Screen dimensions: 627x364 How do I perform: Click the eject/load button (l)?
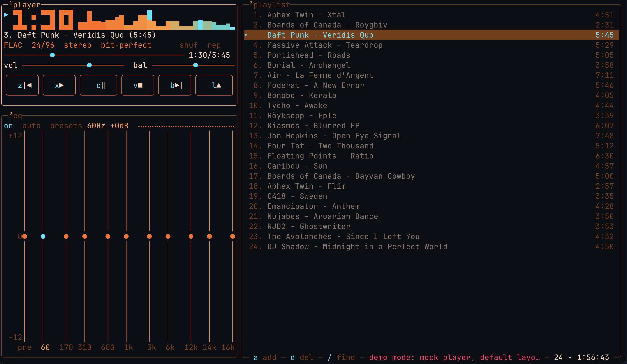coord(214,85)
